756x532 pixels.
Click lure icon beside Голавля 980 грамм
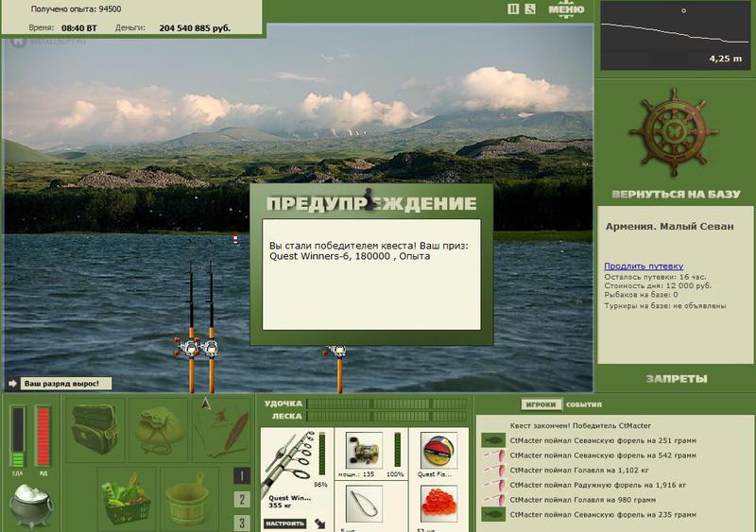(492, 500)
